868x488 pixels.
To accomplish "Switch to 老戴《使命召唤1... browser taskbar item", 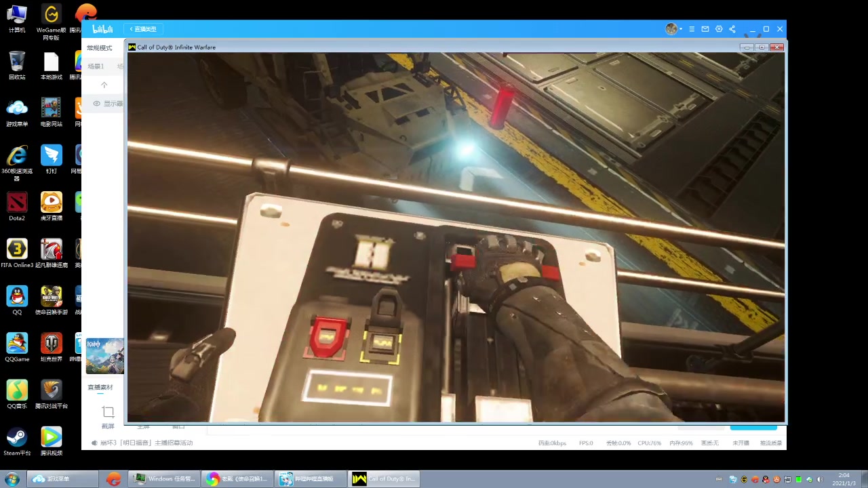I will [239, 479].
